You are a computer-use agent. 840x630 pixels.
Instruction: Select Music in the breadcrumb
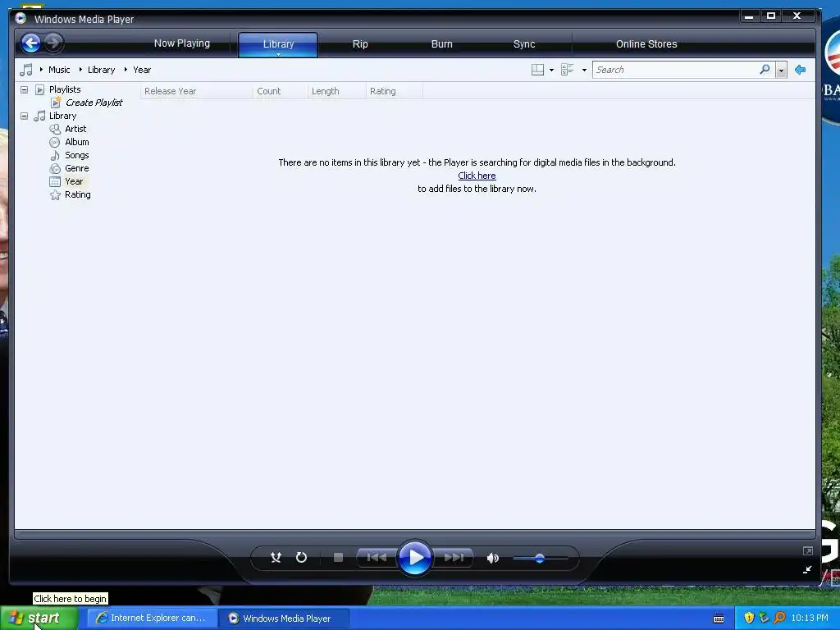point(59,70)
